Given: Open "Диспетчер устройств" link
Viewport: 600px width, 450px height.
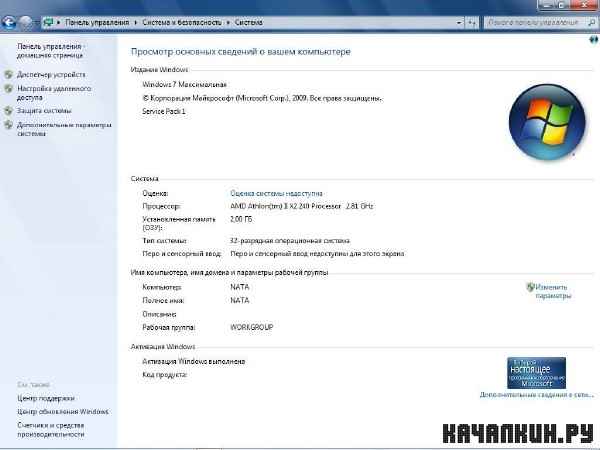Looking at the screenshot, I should pos(51,75).
